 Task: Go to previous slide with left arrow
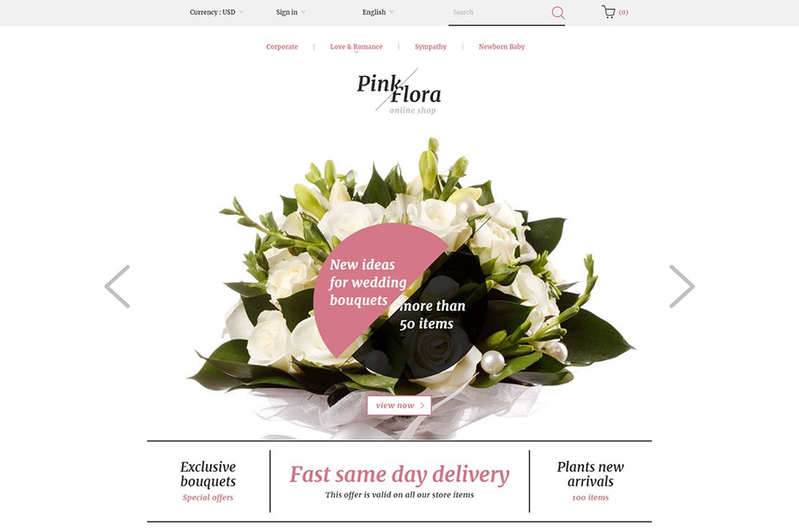tap(117, 287)
